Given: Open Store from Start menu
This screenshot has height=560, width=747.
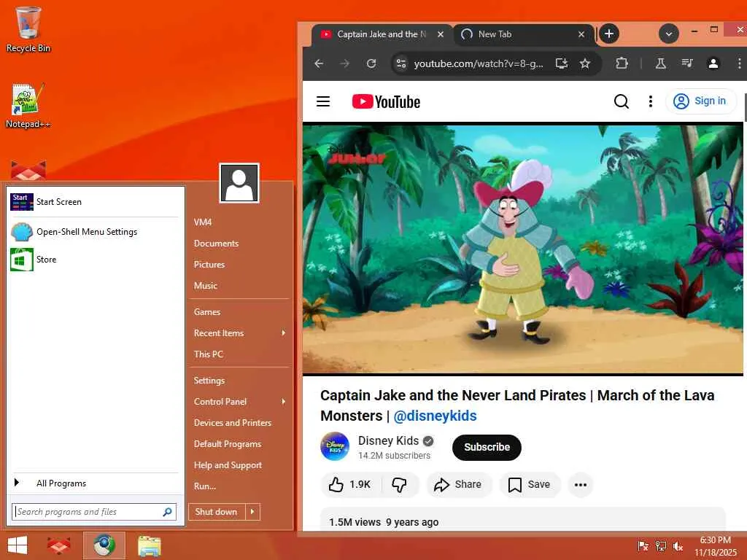Looking at the screenshot, I should tap(96, 260).
